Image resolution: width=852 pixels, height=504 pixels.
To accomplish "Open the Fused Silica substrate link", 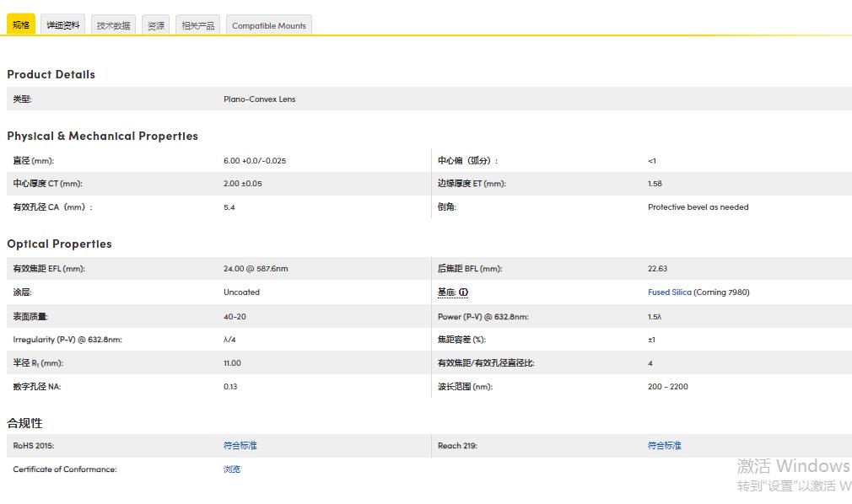I will (x=670, y=292).
